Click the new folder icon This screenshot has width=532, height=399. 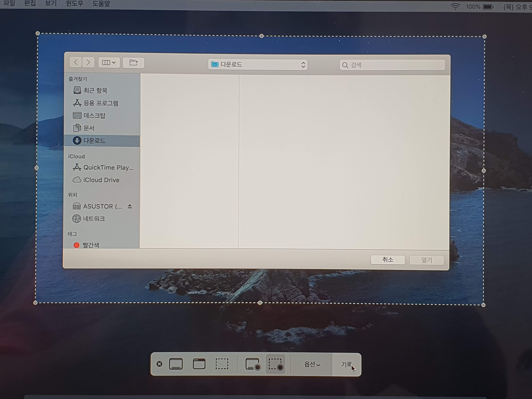[134, 63]
